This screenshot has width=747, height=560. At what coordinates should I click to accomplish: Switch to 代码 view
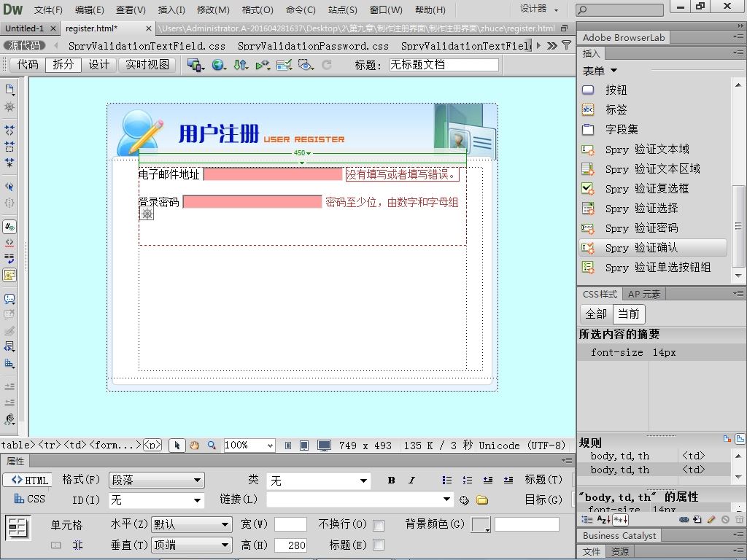[28, 65]
